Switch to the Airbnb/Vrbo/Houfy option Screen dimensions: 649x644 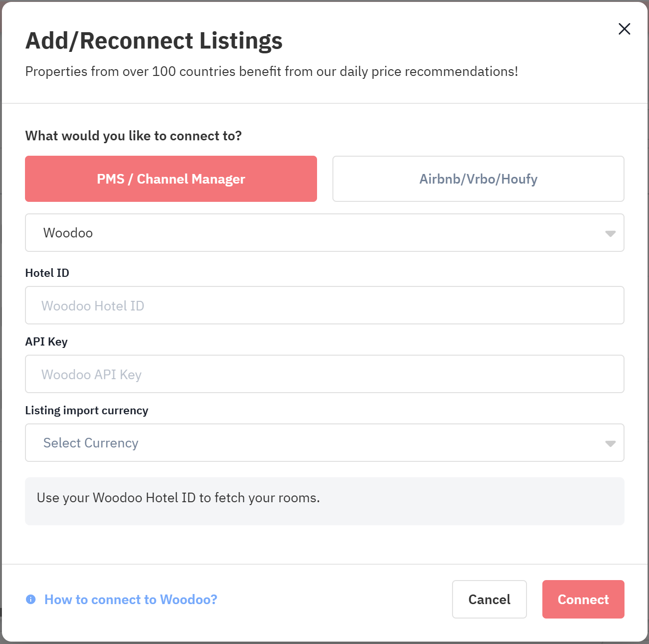pos(478,179)
